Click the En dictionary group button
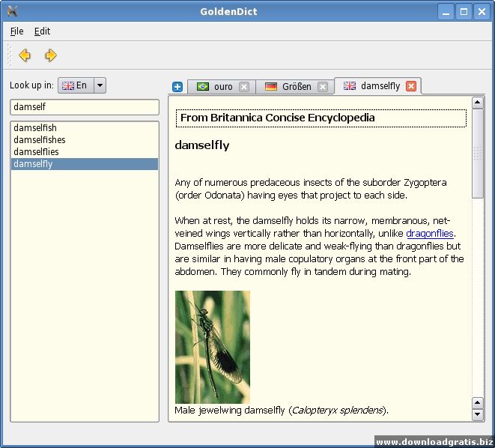The image size is (495, 448). [76, 85]
